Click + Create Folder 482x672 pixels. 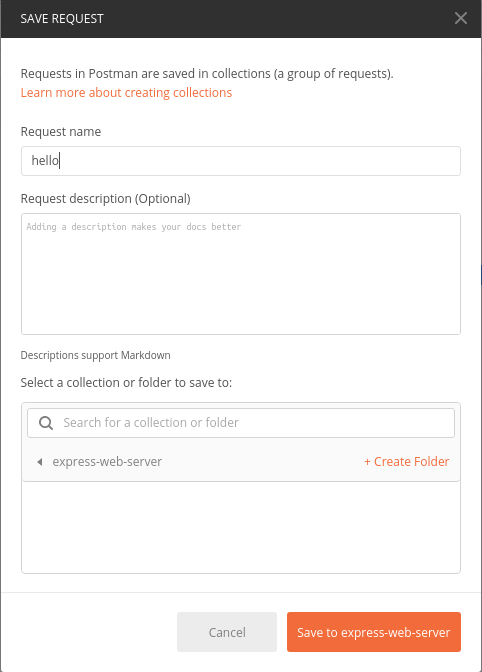click(x=407, y=462)
